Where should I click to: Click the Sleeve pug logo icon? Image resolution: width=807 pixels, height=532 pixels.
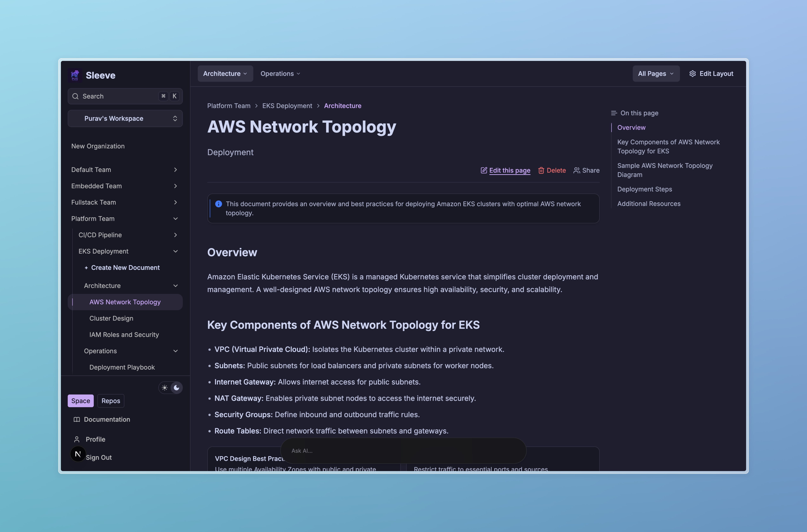(75, 75)
